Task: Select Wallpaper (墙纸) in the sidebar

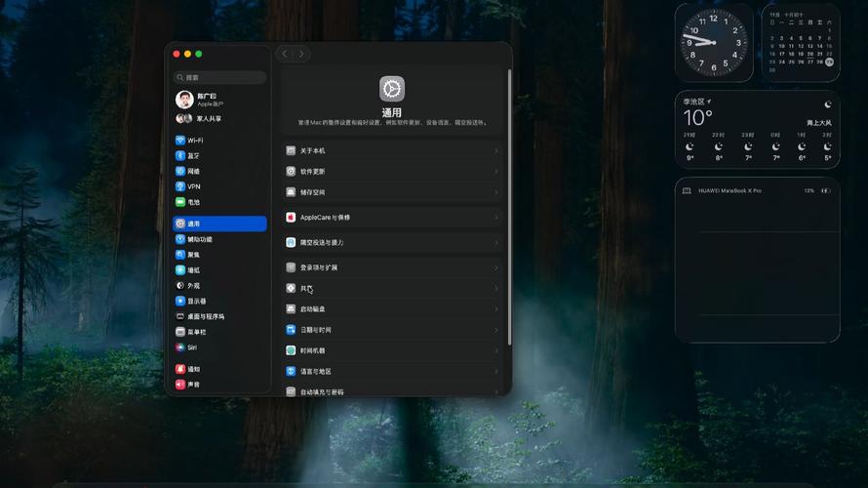Action: click(219, 270)
